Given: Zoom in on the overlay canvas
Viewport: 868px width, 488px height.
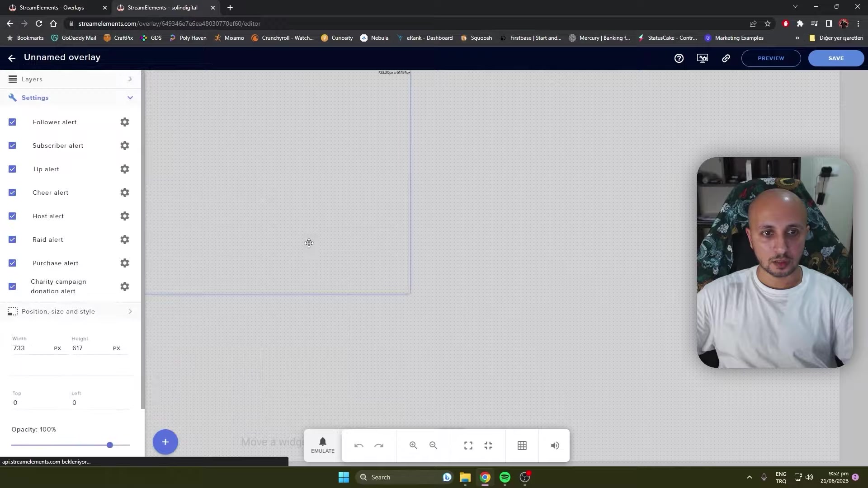Looking at the screenshot, I should [x=413, y=446].
